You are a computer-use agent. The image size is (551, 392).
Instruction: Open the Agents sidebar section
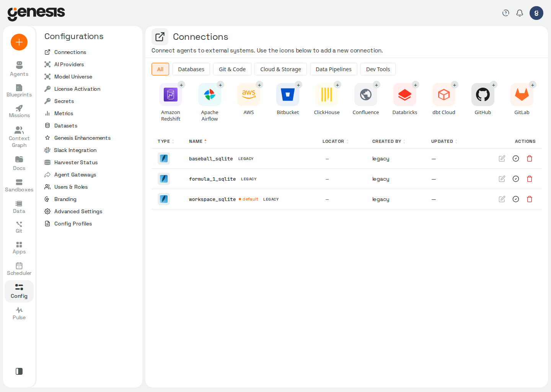(x=19, y=69)
